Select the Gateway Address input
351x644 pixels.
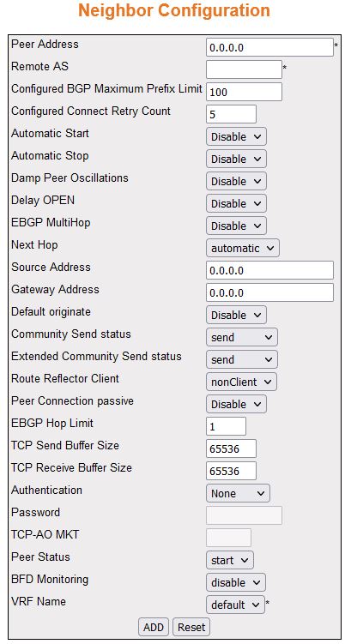(x=269, y=292)
